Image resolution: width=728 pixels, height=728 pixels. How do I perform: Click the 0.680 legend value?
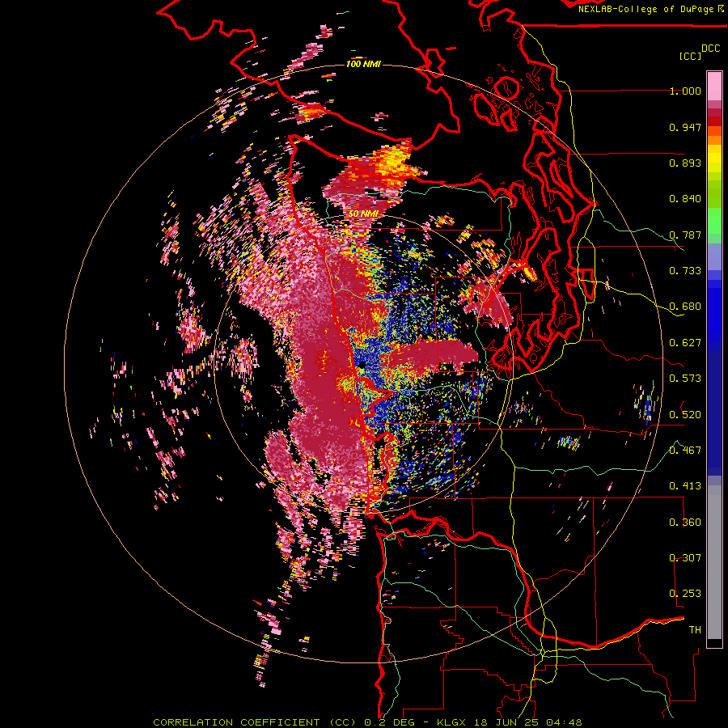685,307
